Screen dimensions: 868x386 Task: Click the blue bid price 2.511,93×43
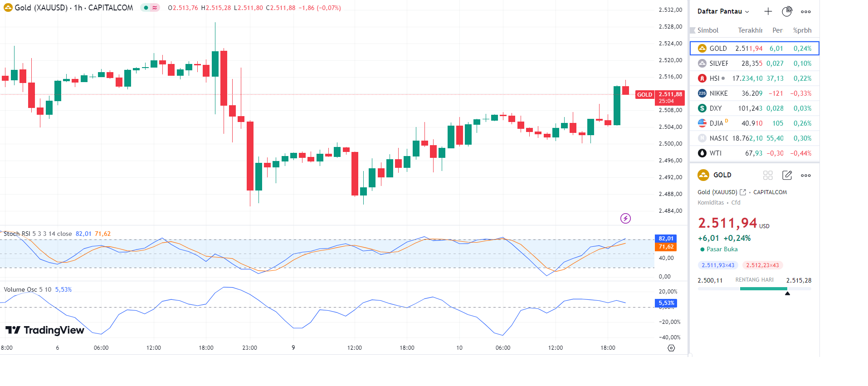[x=717, y=265]
